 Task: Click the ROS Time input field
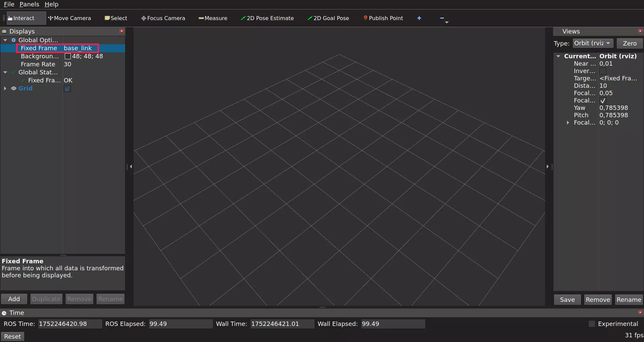tap(69, 324)
